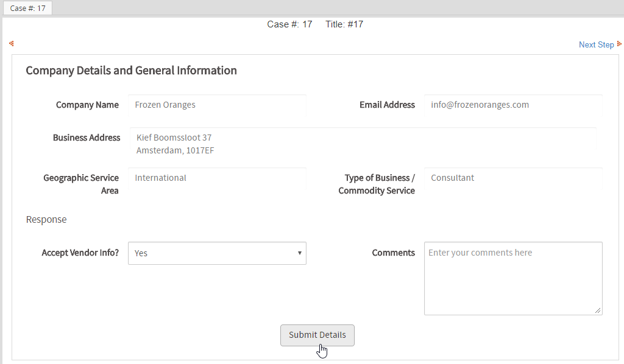
Task: Click the Company Name field Frozen Oranges
Action: point(217,105)
